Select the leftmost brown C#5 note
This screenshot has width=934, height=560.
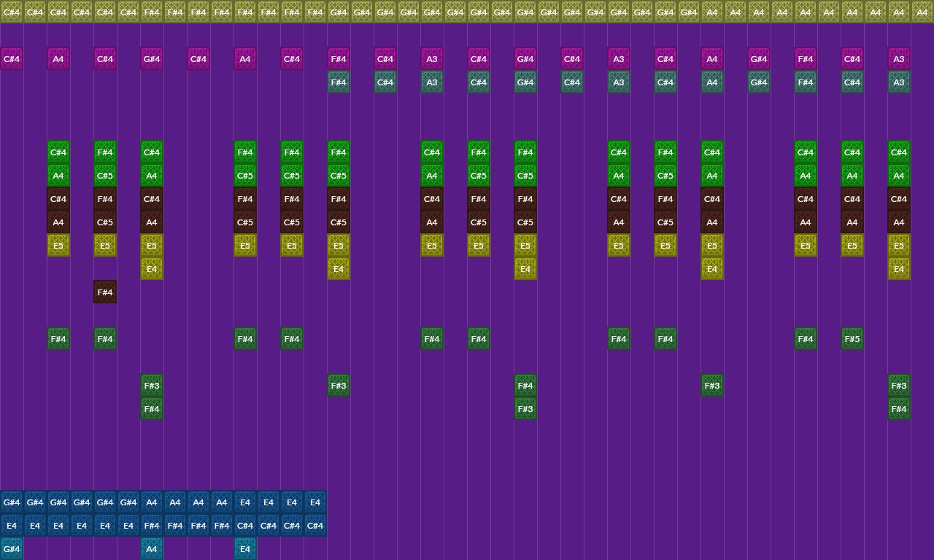pyautogui.click(x=105, y=222)
